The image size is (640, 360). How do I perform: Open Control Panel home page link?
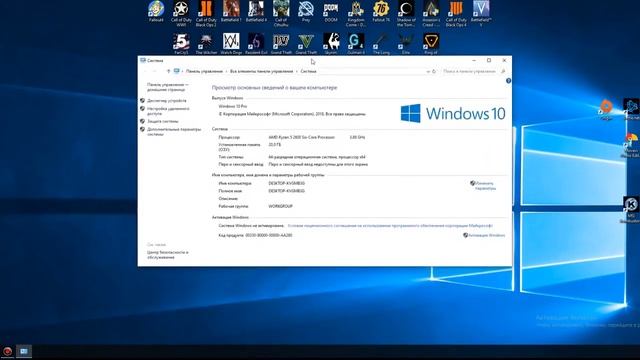168,87
